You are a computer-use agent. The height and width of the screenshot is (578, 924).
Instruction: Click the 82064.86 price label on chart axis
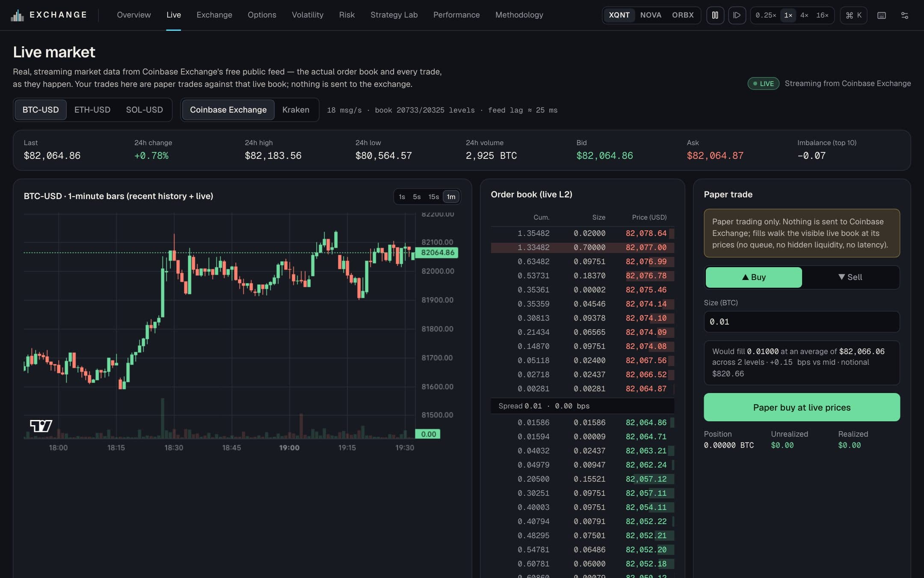tap(437, 253)
